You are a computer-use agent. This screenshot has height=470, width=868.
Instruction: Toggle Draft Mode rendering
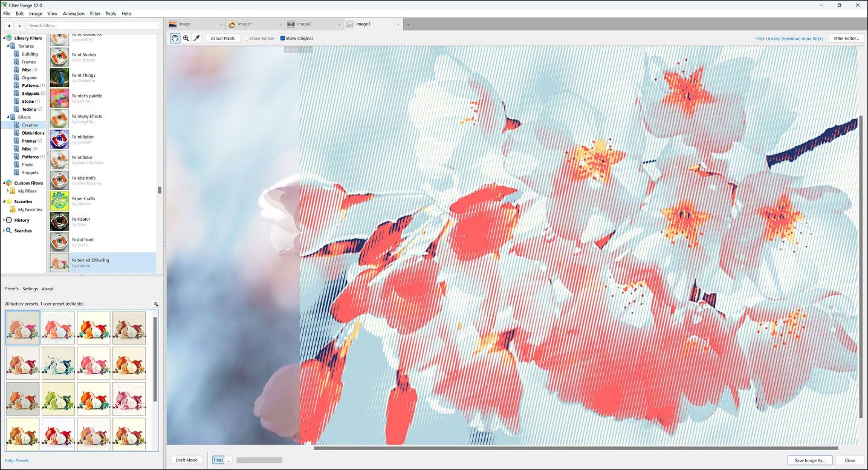(186, 460)
